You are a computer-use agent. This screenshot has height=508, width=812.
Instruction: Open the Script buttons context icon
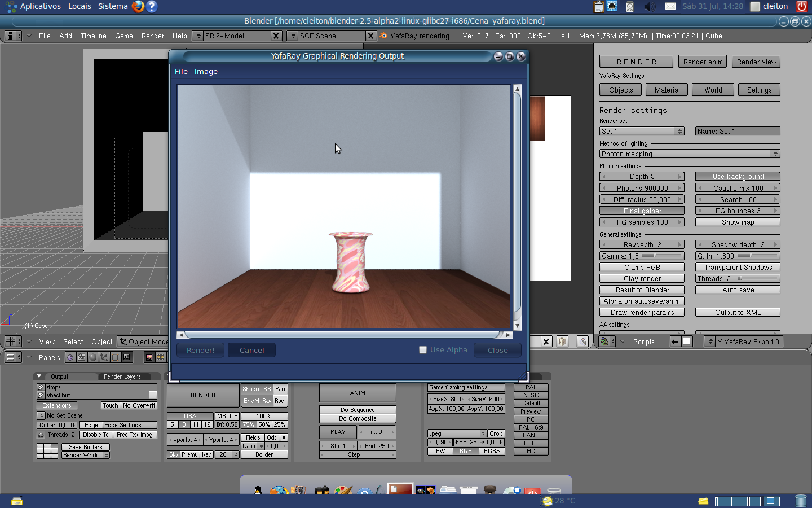pyautogui.click(x=82, y=357)
